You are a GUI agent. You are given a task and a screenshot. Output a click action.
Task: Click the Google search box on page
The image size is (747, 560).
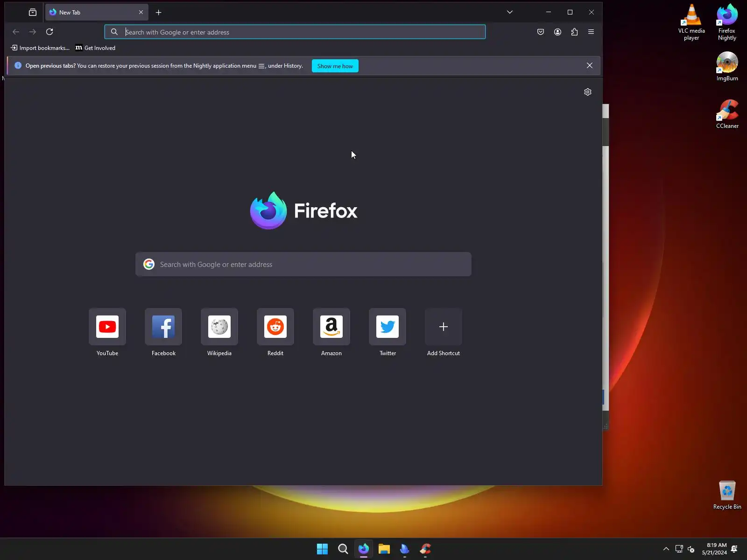pyautogui.click(x=303, y=265)
